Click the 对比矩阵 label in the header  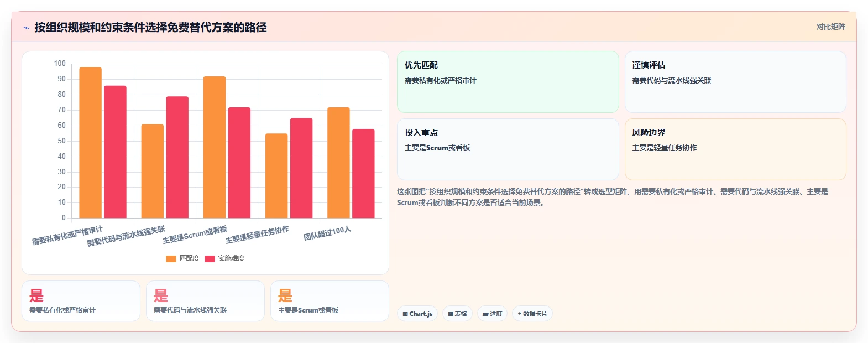pyautogui.click(x=830, y=27)
